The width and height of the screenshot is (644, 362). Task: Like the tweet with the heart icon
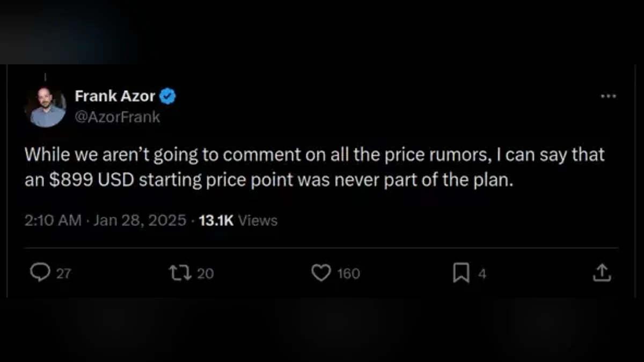pyautogui.click(x=321, y=273)
